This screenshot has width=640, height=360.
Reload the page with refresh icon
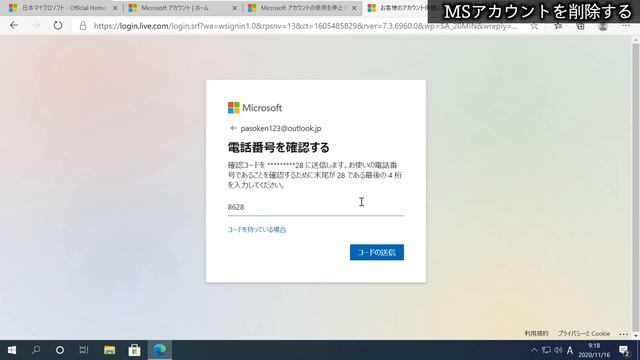click(x=58, y=26)
